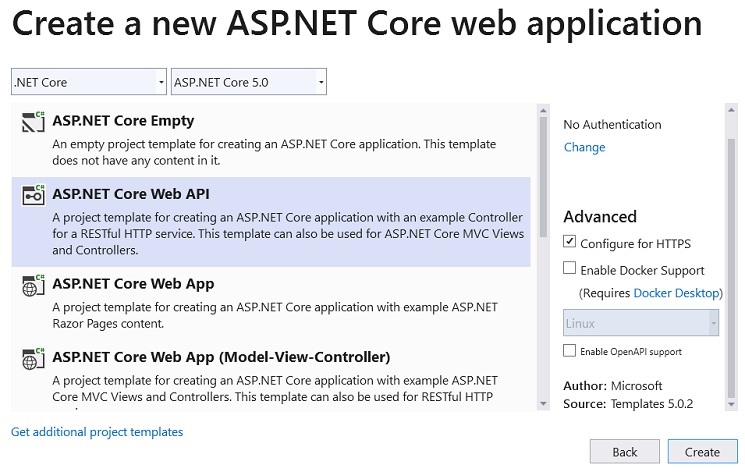Screen dimensions: 745x472
Task: Click template list scroll up arrow
Action: (x=543, y=111)
